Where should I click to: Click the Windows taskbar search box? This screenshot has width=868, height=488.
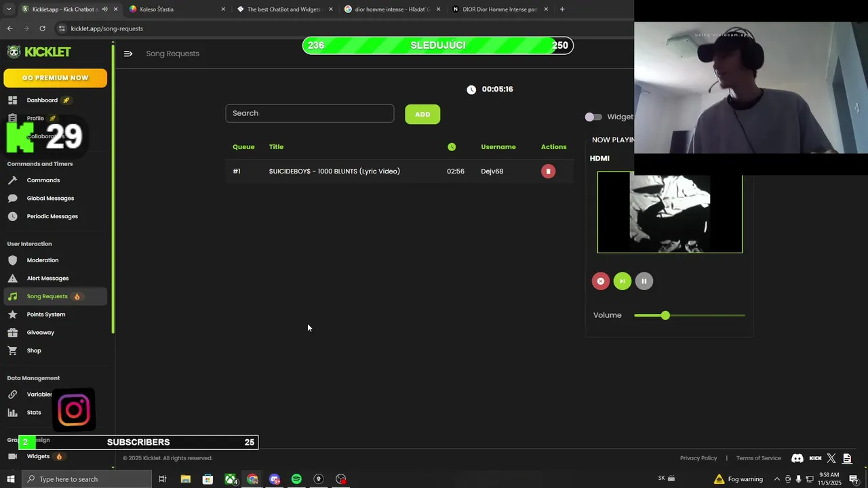coord(87,479)
